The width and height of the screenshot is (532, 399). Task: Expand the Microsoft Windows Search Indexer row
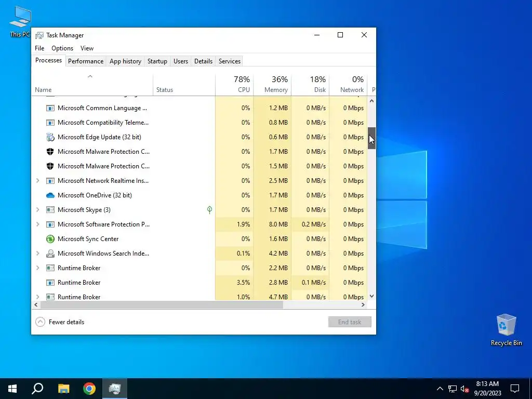point(37,254)
